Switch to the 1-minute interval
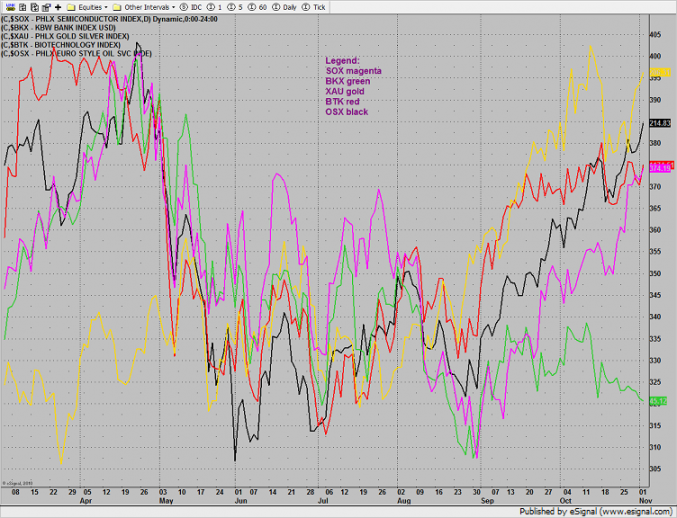 [215, 7]
